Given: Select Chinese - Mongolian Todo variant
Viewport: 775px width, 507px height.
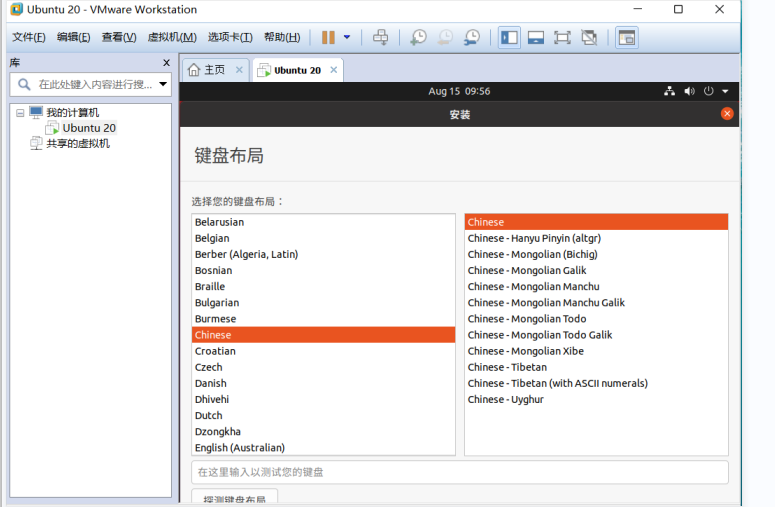Looking at the screenshot, I should point(596,319).
